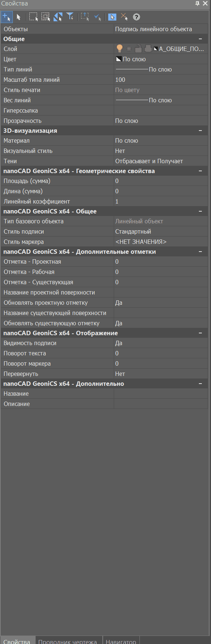Click the add-to-selection cursor icon
The image size is (211, 644).
[7, 17]
